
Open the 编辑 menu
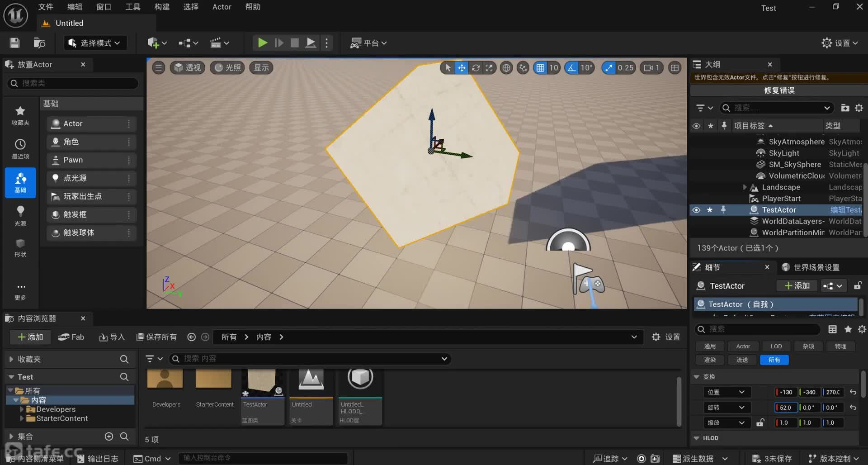[75, 7]
